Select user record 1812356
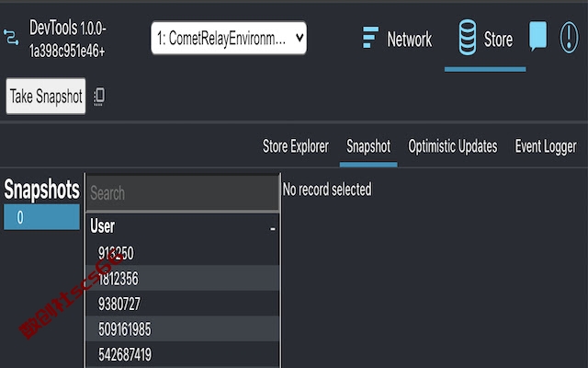The width and height of the screenshot is (588, 368). click(183, 278)
